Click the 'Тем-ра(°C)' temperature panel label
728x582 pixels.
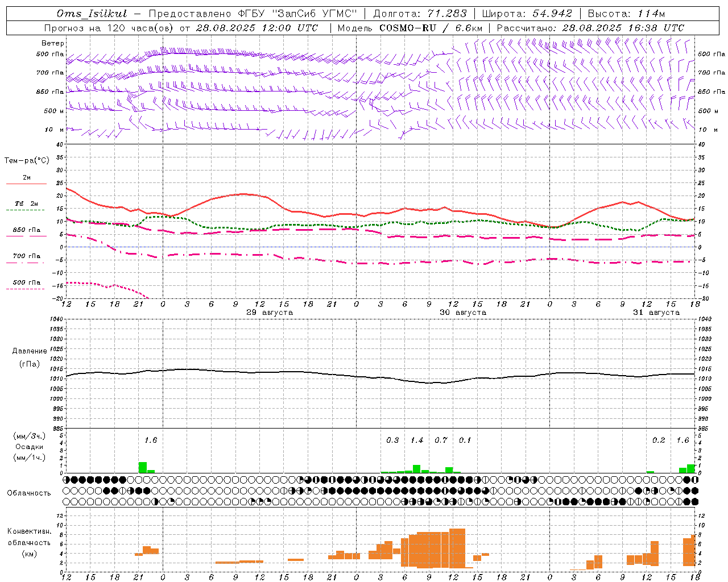[27, 161]
